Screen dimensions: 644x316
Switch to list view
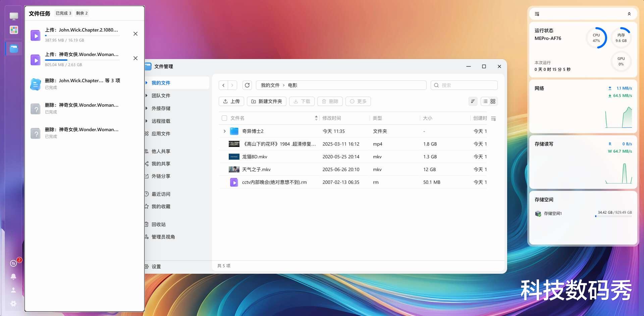point(485,101)
